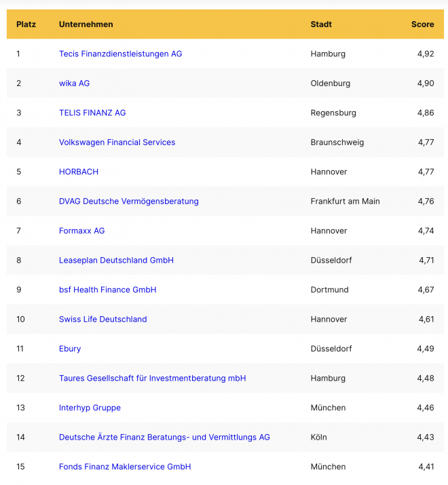Viewport: 448px width, 485px height.
Task: Select the score value 4,49
Action: tap(426, 349)
